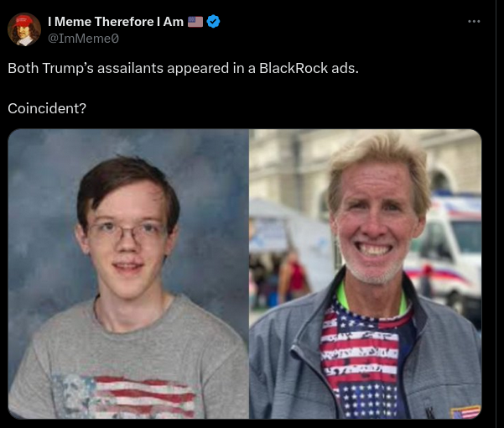Open the profile avatar with red cap
Image resolution: width=504 pixels, height=428 pixels.
24,29
